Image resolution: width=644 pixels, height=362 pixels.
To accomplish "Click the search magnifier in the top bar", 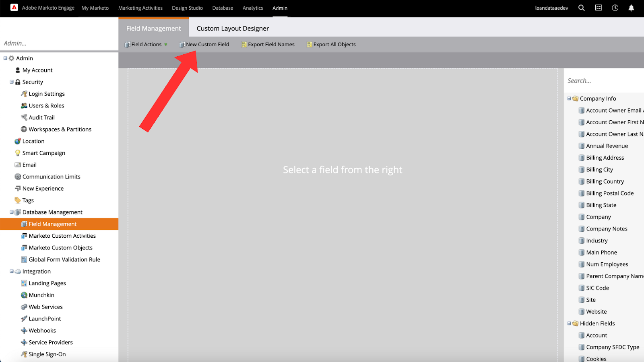I will [581, 8].
